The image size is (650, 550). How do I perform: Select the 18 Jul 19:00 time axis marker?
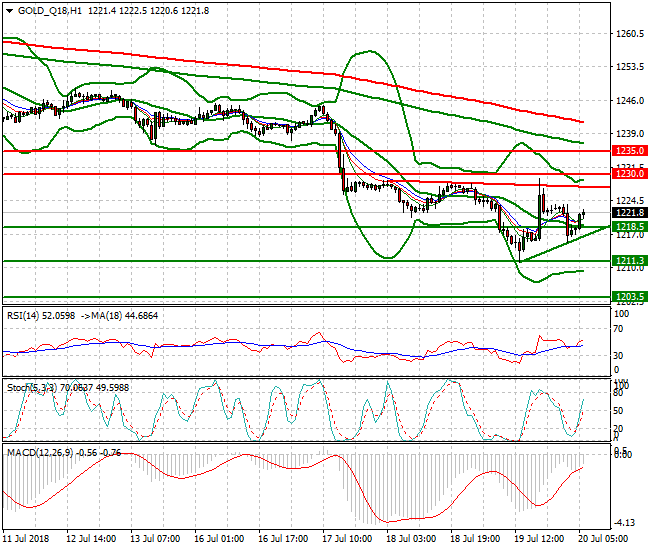pos(475,539)
